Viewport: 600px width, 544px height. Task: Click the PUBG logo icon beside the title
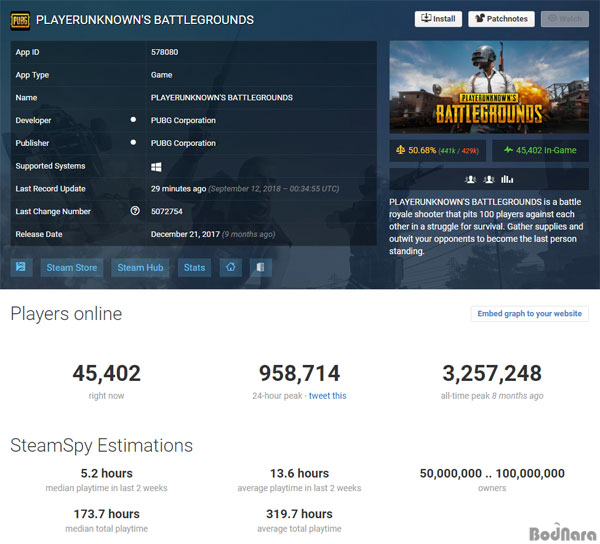click(20, 20)
